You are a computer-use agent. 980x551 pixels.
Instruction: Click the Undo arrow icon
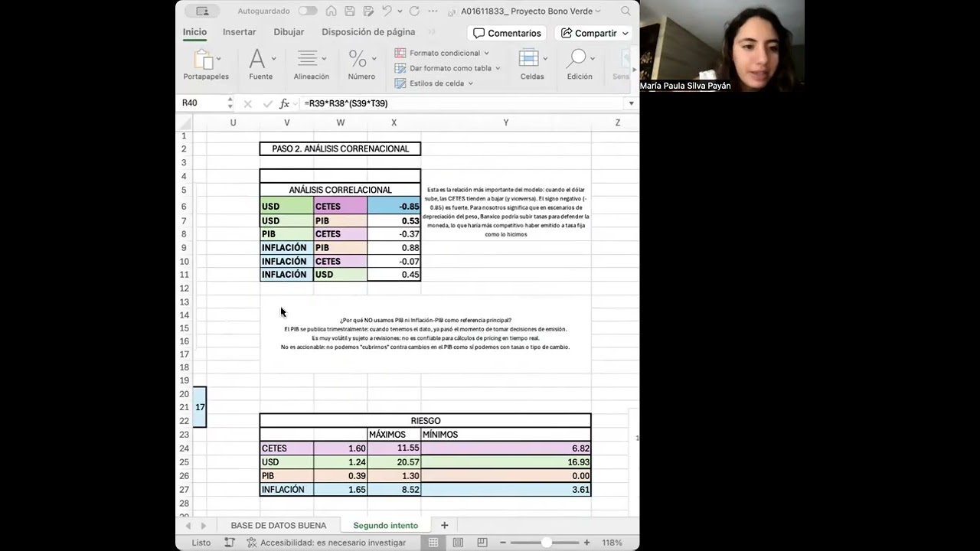(387, 11)
